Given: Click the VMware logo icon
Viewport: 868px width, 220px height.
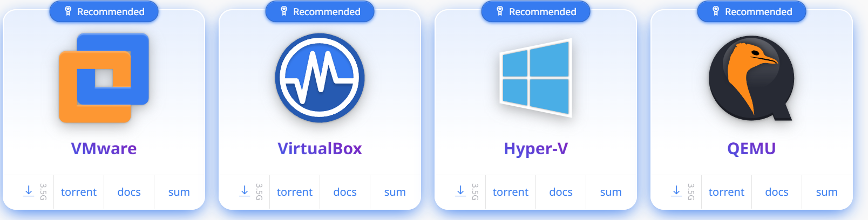Looking at the screenshot, I should (104, 78).
